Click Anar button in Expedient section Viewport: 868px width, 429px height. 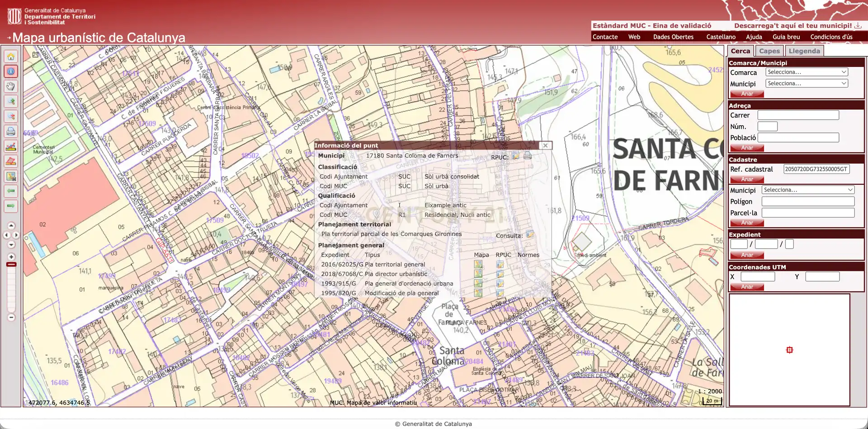pos(747,255)
